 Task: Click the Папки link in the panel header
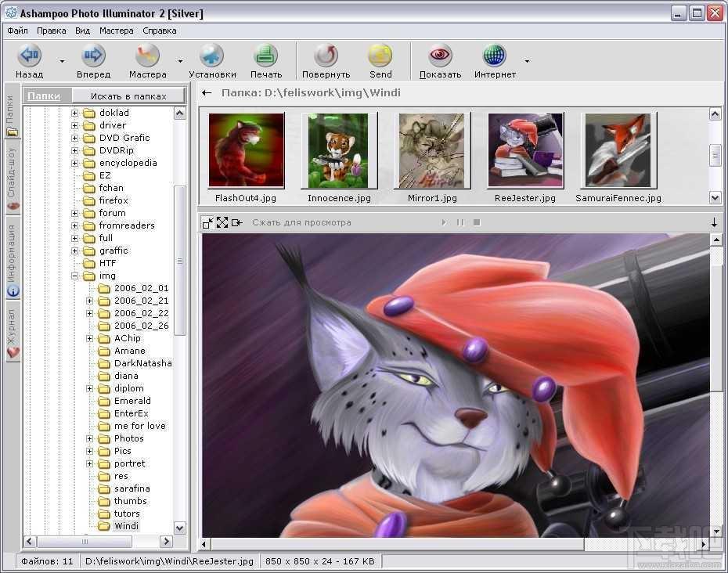44,96
